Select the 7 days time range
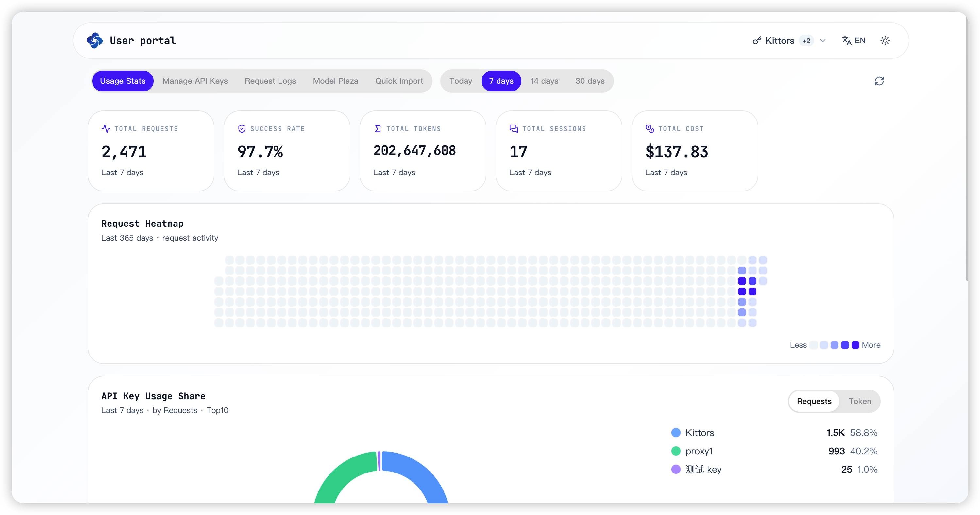 point(501,81)
